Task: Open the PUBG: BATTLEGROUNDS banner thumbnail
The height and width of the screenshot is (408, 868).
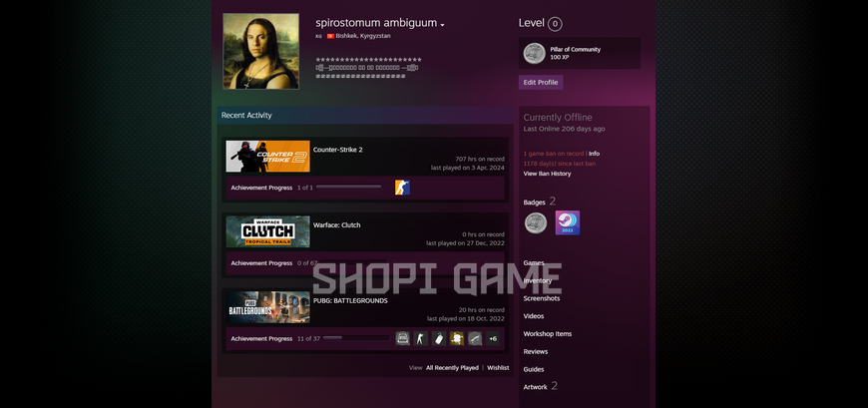Action: click(x=268, y=307)
